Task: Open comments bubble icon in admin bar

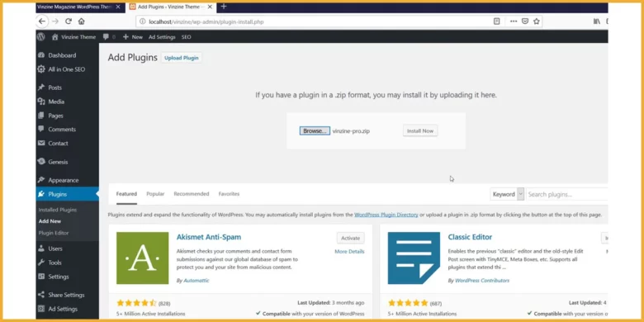Action: [x=109, y=37]
